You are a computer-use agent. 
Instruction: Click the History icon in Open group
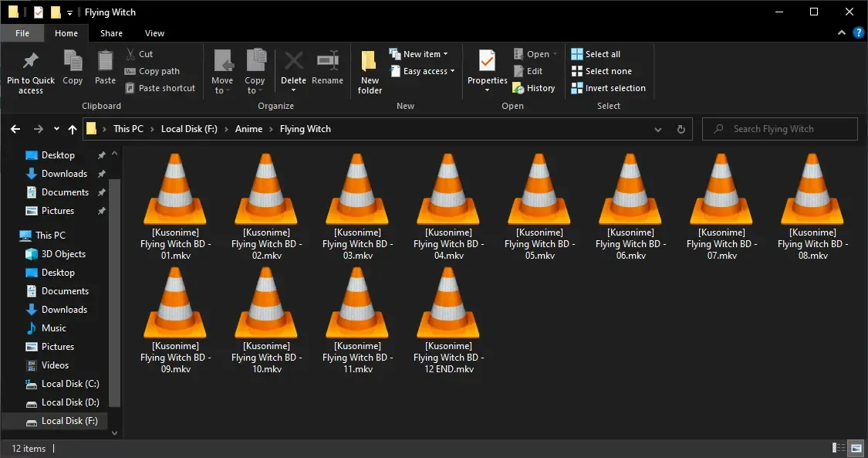(x=518, y=89)
